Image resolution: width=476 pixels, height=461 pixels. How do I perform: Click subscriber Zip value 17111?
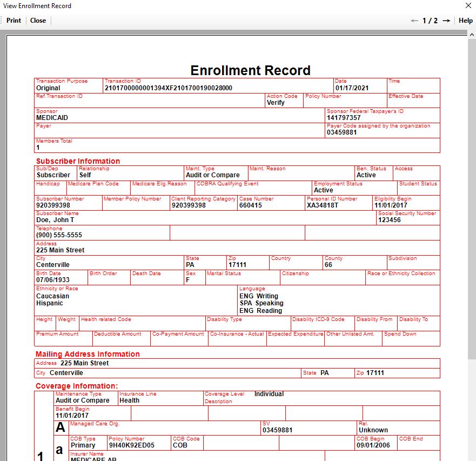pyautogui.click(x=237, y=265)
